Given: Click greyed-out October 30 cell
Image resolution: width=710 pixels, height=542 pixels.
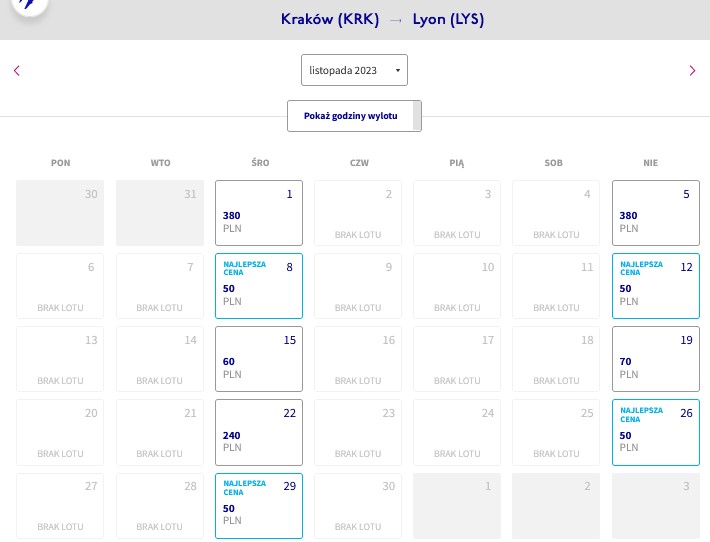Looking at the screenshot, I should [x=60, y=213].
